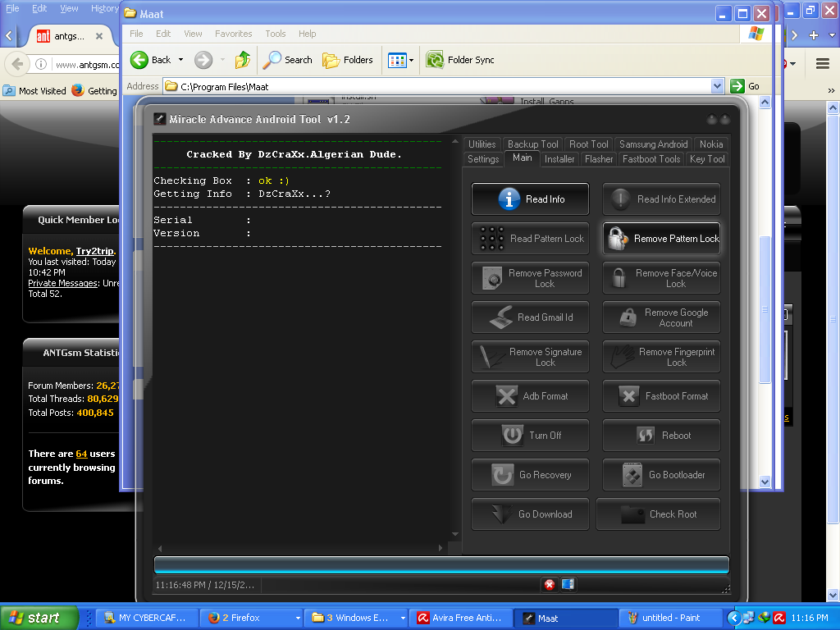This screenshot has width=840, height=630.
Task: Click the Check Root button
Action: (658, 514)
